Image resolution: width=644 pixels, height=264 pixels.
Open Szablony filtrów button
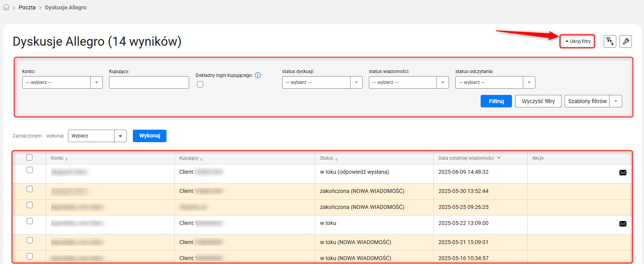click(587, 101)
